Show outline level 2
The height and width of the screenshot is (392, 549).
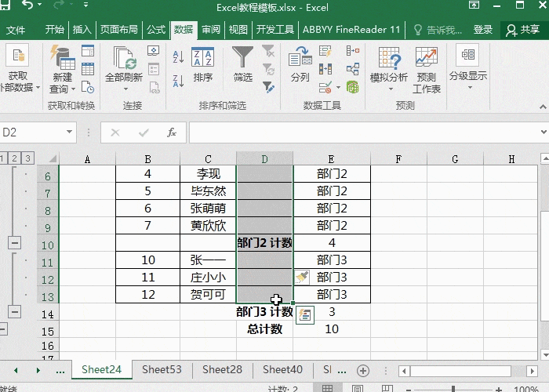pos(14,158)
